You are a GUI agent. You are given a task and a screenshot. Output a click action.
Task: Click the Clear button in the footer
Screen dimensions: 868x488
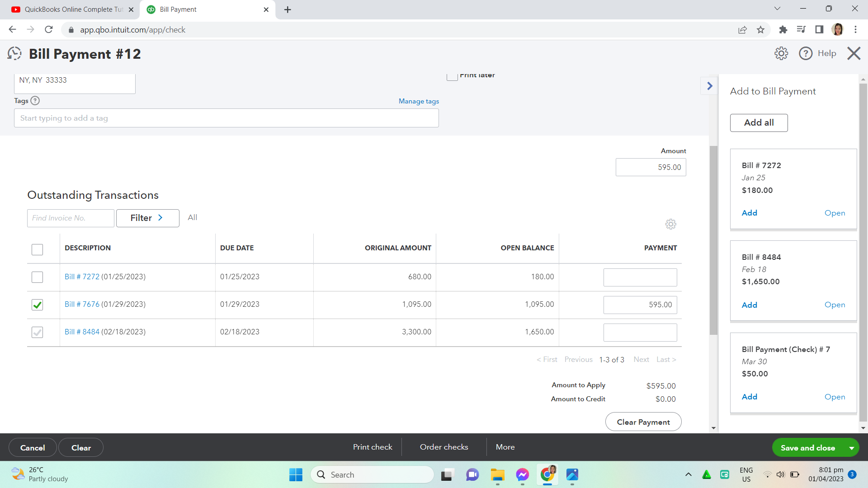(x=81, y=448)
